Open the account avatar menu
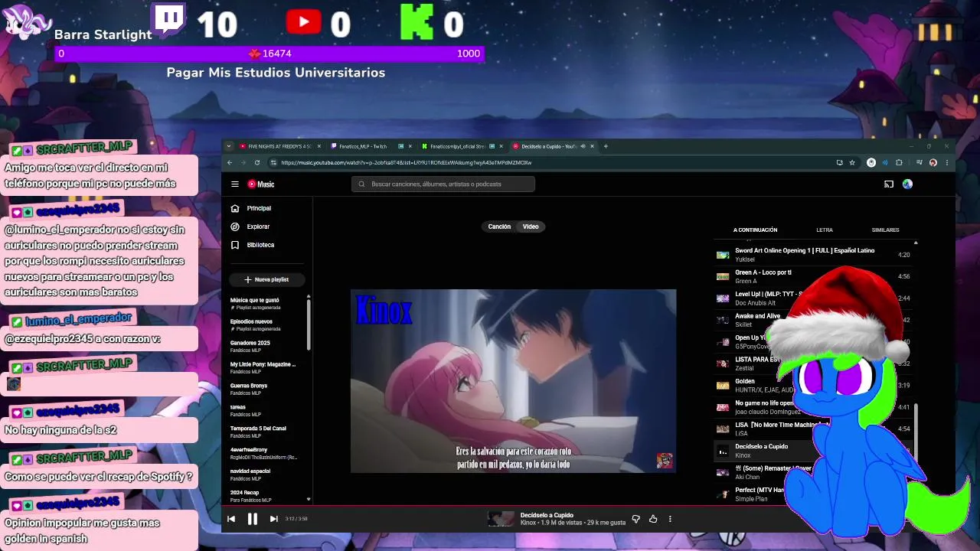The height and width of the screenshot is (551, 980). pyautogui.click(x=907, y=184)
